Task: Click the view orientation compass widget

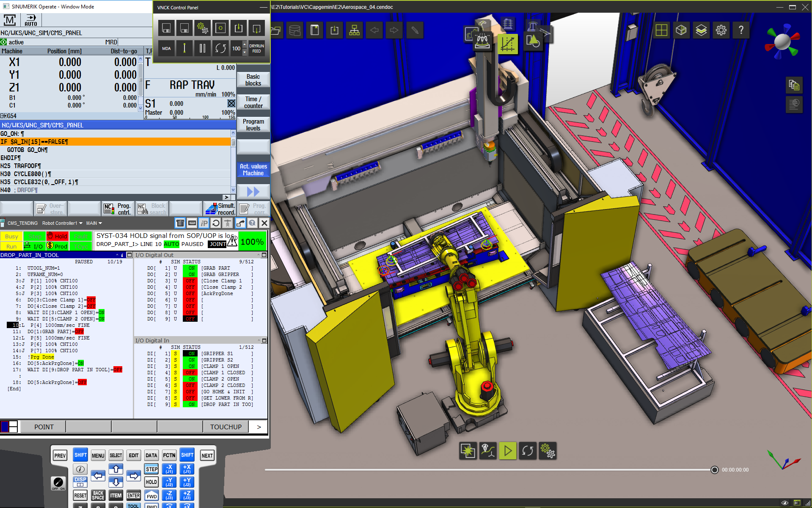Action: point(782,41)
